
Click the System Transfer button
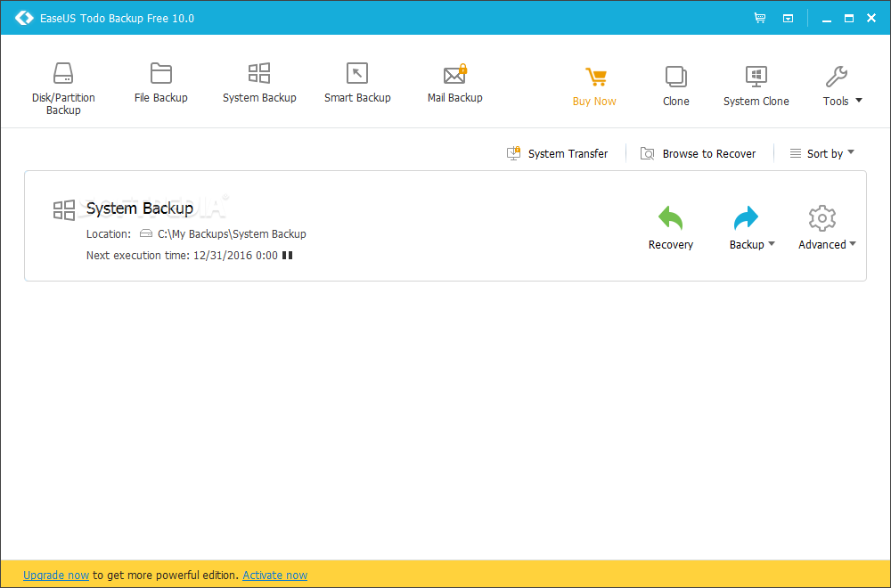[x=557, y=153]
